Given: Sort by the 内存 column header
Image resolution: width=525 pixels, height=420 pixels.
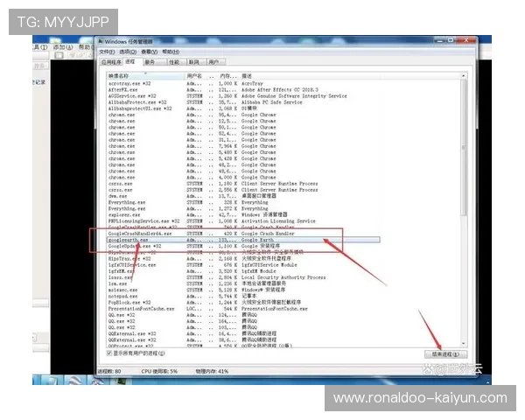Looking at the screenshot, I should [227, 76].
